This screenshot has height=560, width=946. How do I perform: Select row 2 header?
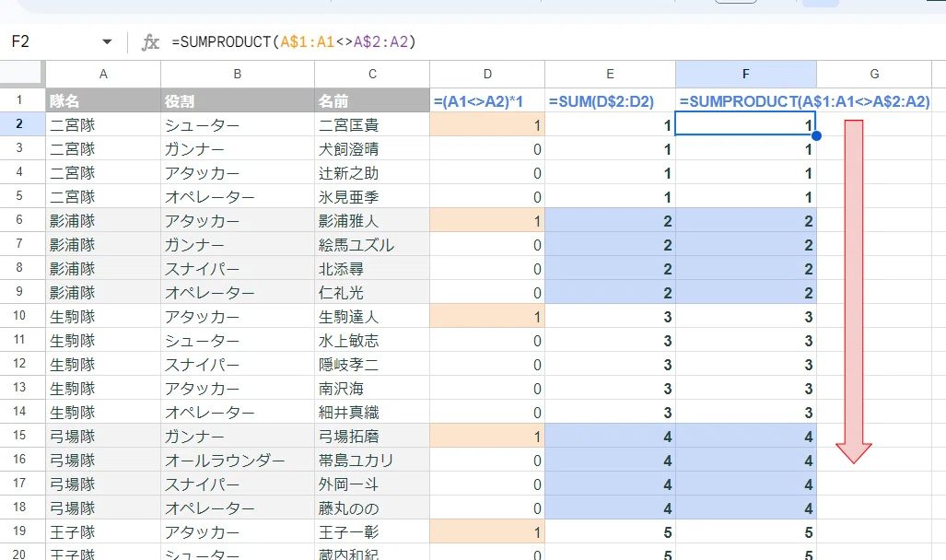coord(19,124)
